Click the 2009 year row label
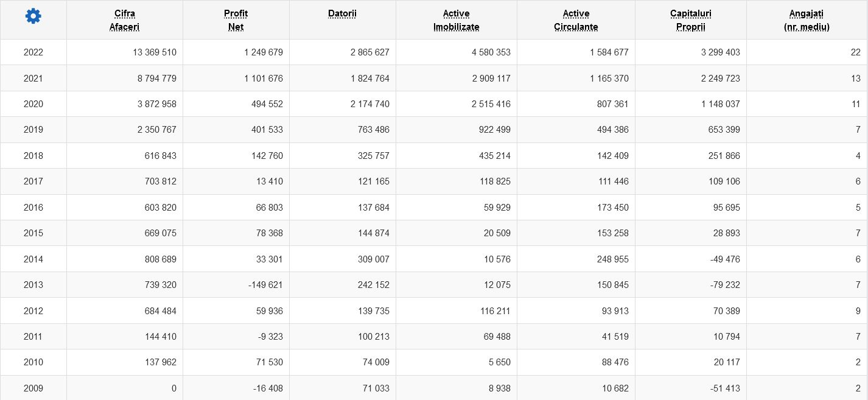 click(x=33, y=388)
